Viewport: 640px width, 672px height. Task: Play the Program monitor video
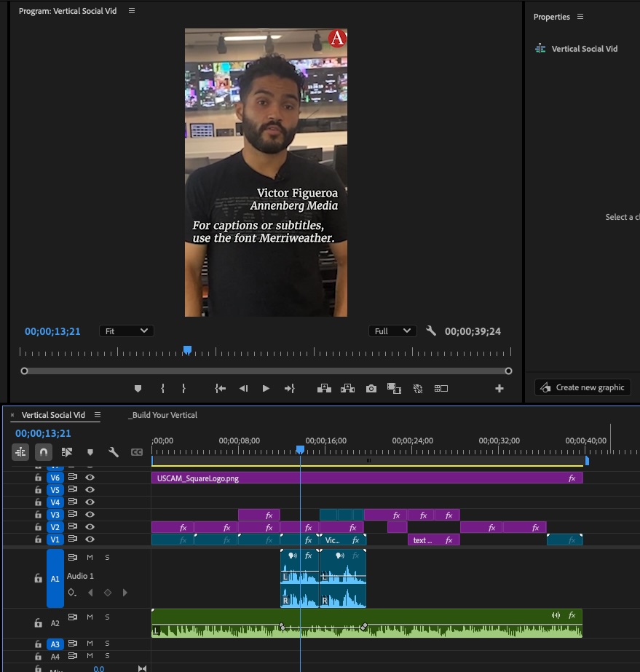tap(266, 389)
